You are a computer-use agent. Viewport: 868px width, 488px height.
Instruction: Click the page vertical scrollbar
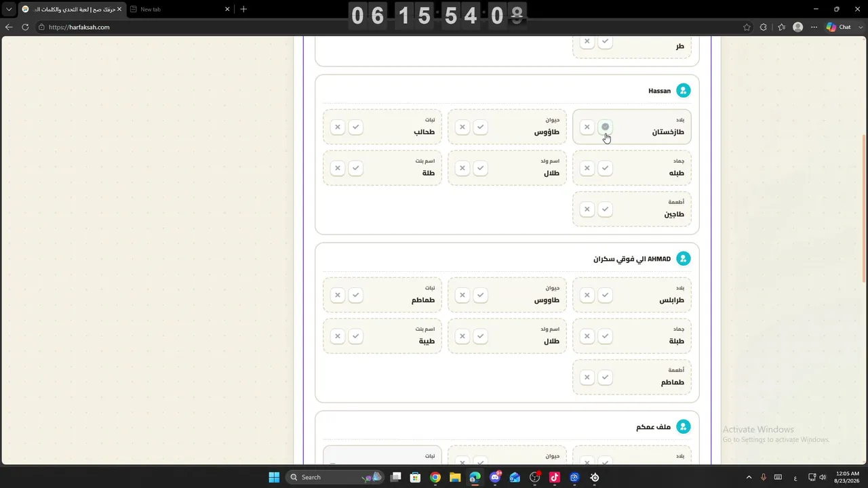[864, 209]
